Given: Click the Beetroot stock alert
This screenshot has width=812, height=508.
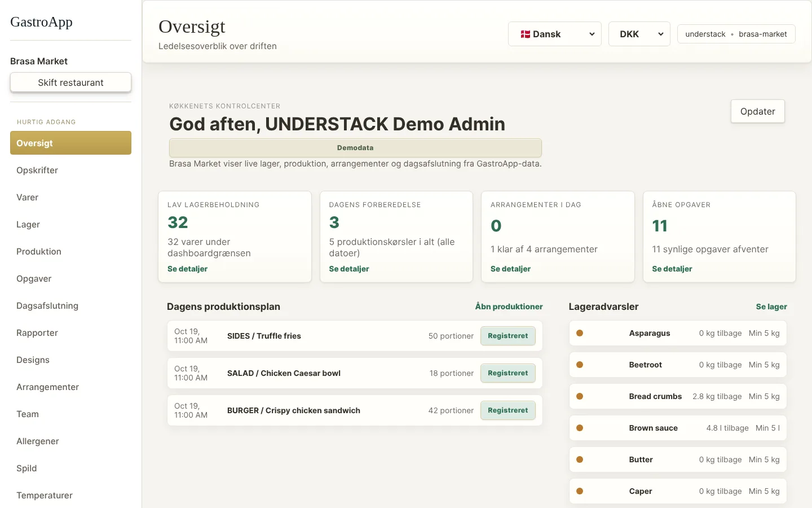Looking at the screenshot, I should (x=678, y=365).
